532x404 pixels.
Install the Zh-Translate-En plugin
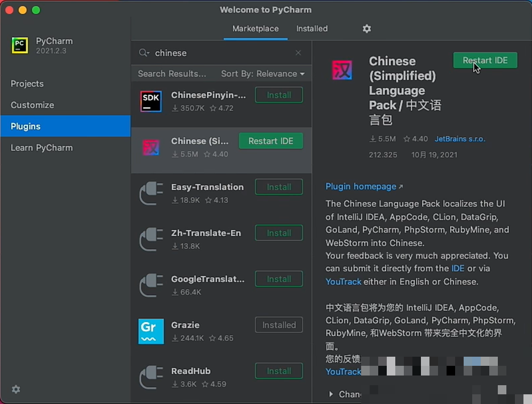tap(279, 233)
